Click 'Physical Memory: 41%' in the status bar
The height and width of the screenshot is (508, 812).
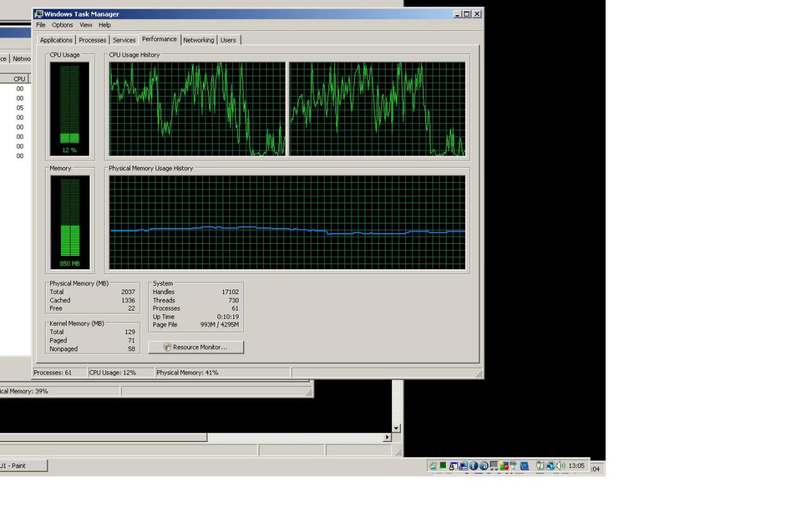187,373
